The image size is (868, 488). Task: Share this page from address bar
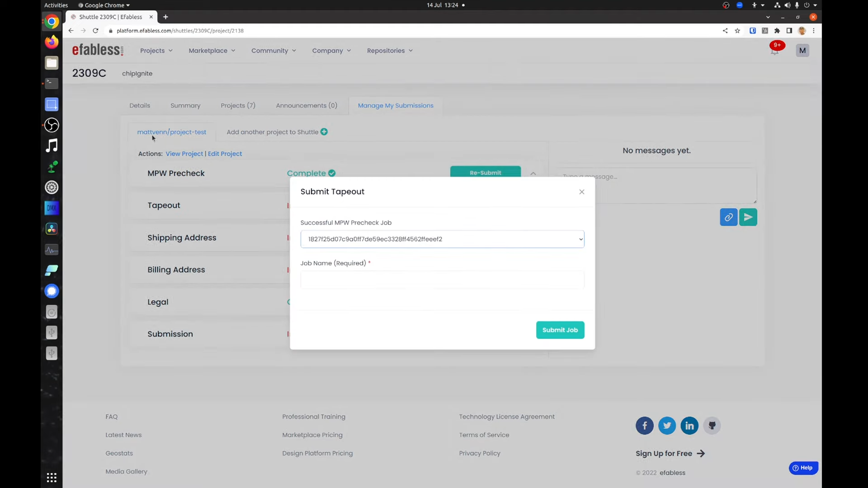(x=725, y=31)
